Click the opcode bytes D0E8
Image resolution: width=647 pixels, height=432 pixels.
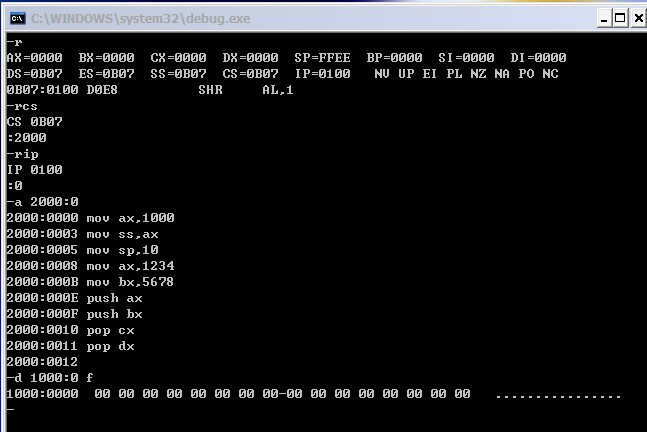(102, 90)
